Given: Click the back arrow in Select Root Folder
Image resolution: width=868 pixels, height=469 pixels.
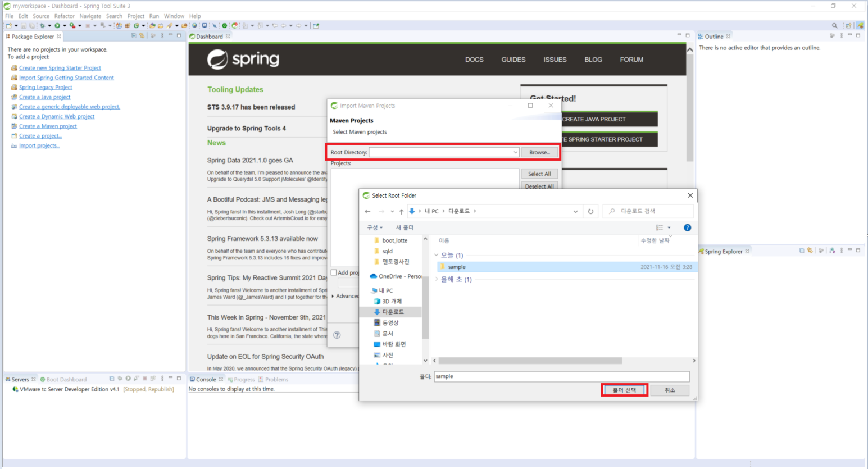Looking at the screenshot, I should (367, 211).
